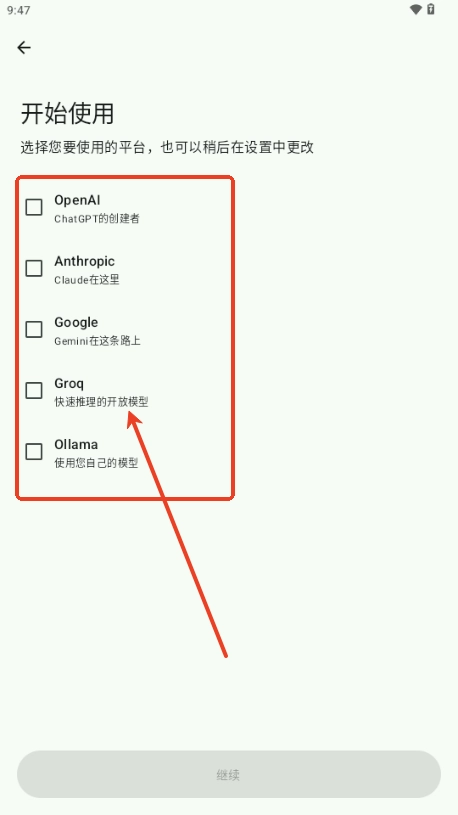Screen dimensions: 458x815
Task: Select the Groq checkbox
Action: click(34, 390)
